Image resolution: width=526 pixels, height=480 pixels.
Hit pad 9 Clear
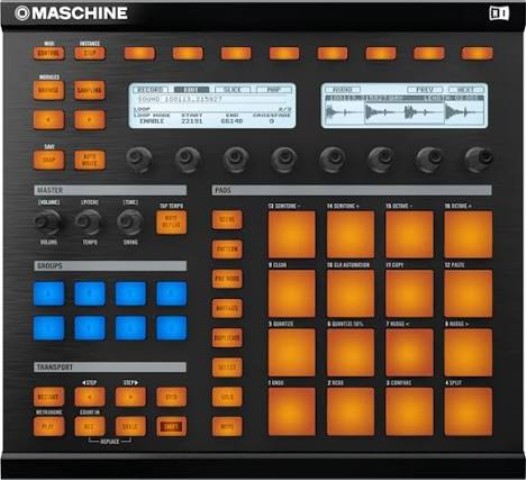292,293
